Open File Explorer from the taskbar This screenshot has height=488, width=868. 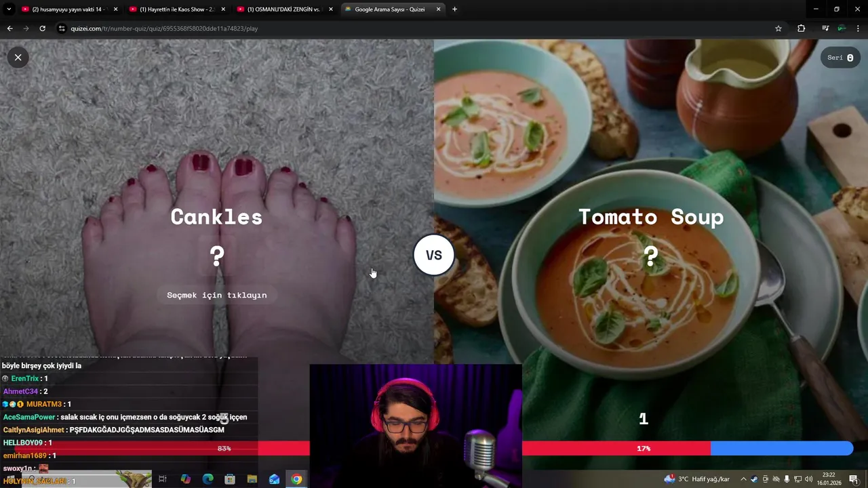coord(252,479)
